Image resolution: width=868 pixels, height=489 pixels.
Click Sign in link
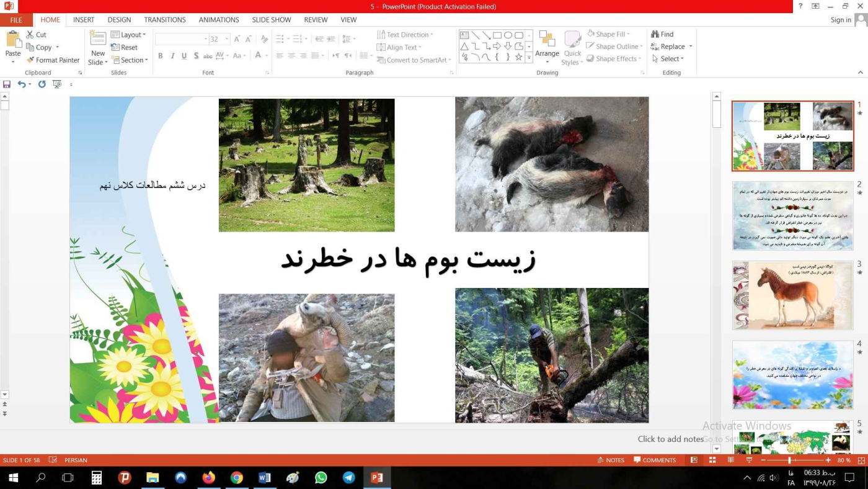coord(841,20)
